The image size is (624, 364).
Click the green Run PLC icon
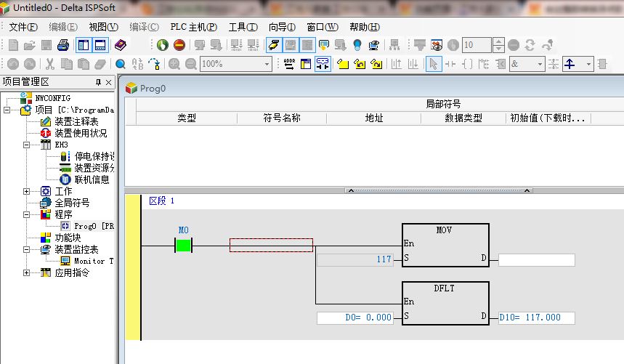click(162, 45)
